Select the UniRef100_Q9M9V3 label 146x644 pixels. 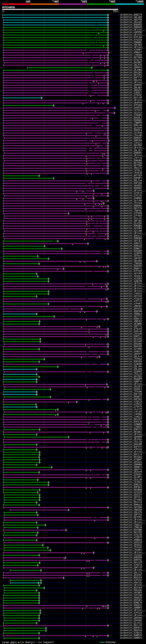131,67
